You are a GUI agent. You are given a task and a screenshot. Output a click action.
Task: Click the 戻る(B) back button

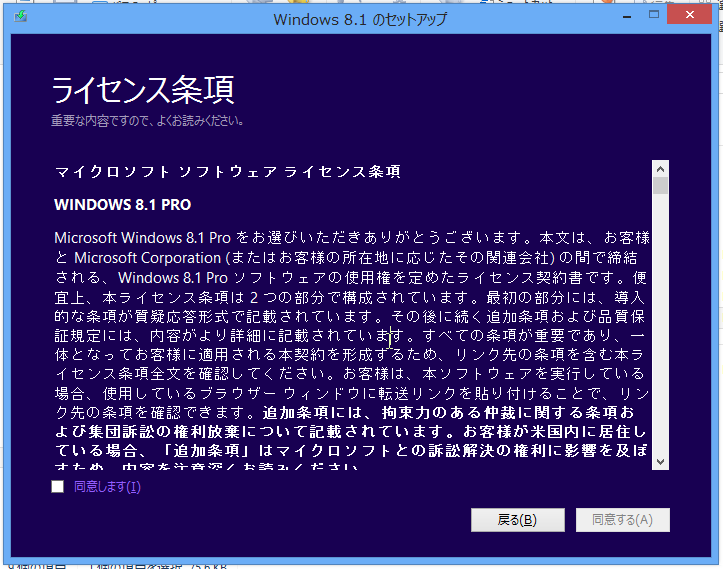point(517,520)
